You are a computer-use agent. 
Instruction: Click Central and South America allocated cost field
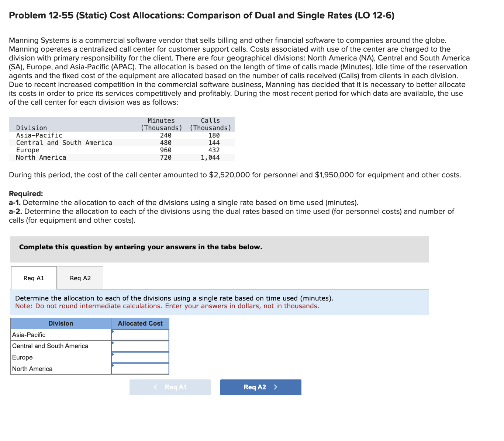pos(142,346)
